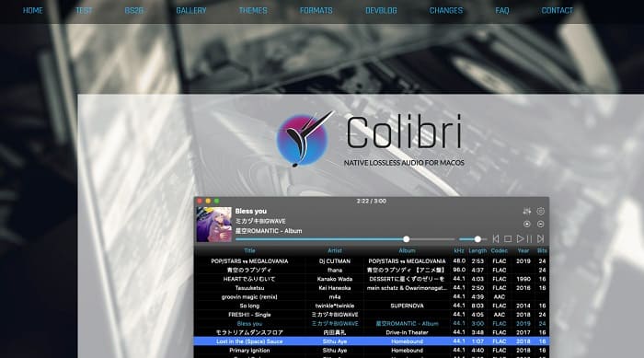This screenshot has height=358, width=644.
Task: Click the song progress slider handle
Action: [x=407, y=239]
